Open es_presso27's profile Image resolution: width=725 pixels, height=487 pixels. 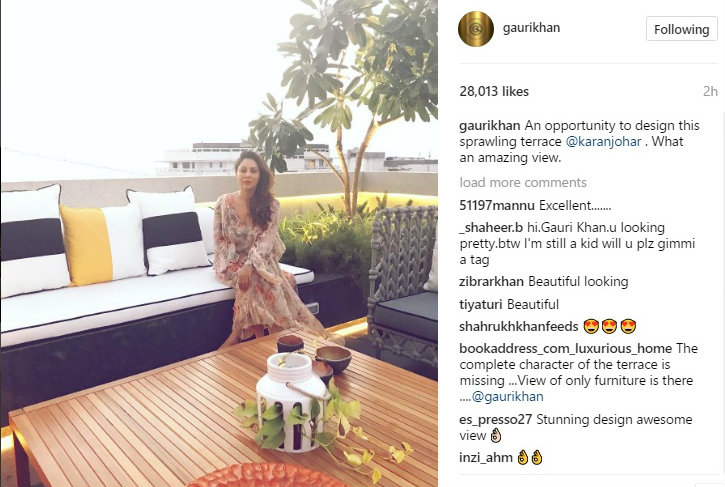[495, 420]
